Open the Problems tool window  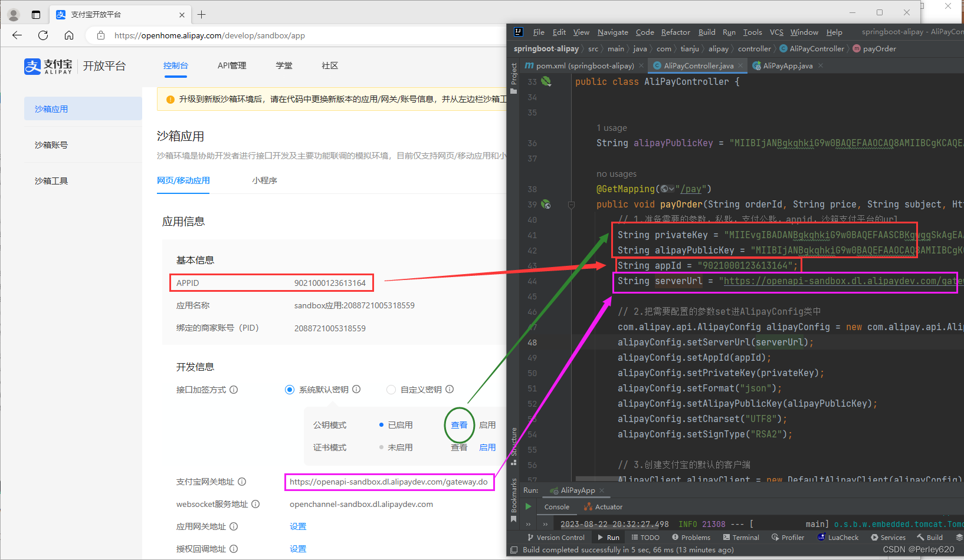[x=691, y=538]
